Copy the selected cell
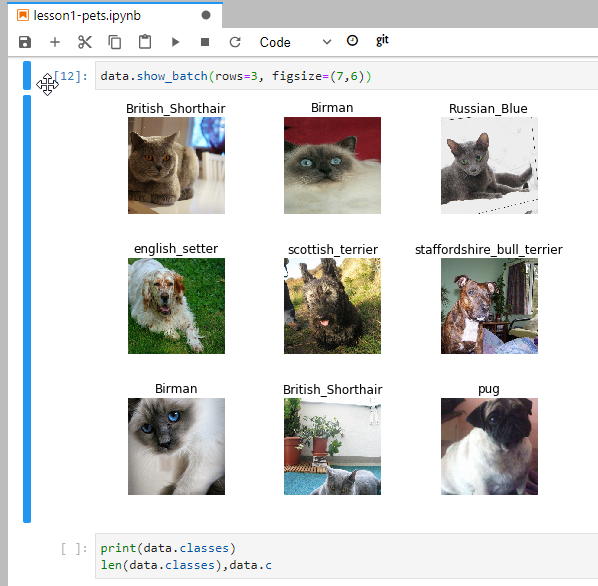 pyautogui.click(x=115, y=42)
